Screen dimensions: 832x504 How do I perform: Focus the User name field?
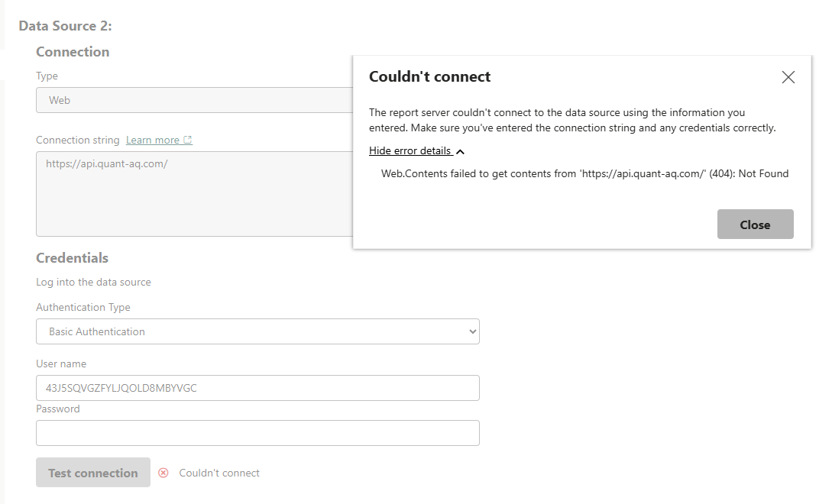(x=257, y=388)
